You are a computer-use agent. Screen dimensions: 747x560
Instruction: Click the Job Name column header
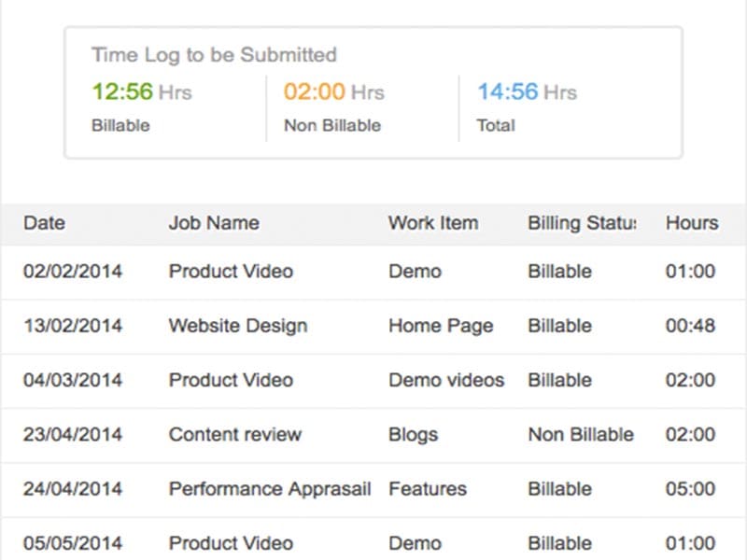point(214,223)
